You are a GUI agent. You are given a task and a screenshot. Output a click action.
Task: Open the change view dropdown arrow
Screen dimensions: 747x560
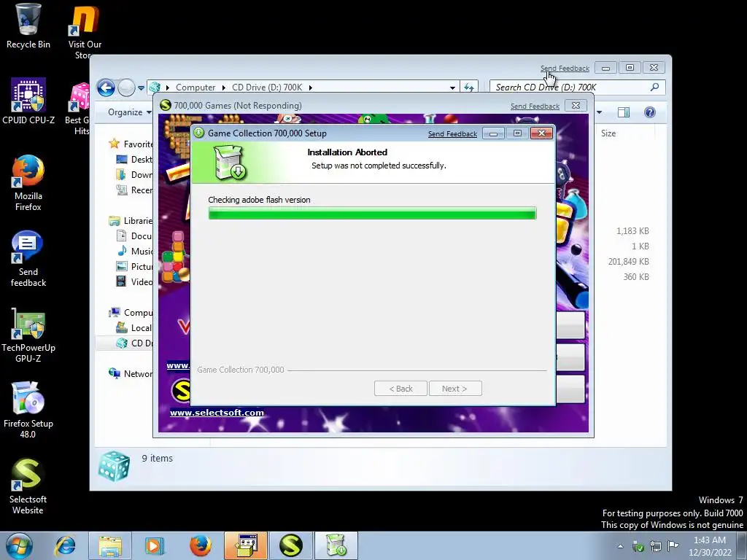click(599, 112)
